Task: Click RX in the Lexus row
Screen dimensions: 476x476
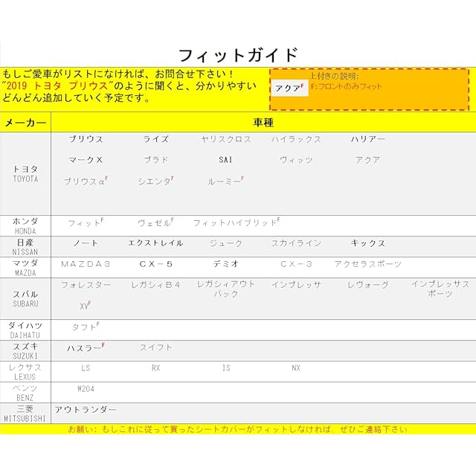Action: [x=155, y=368]
